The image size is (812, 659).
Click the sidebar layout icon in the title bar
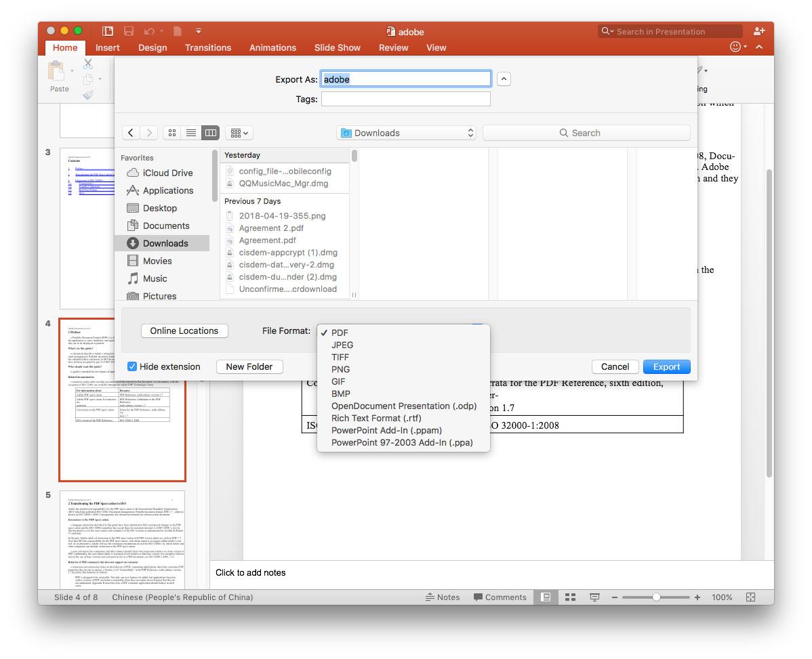(107, 31)
